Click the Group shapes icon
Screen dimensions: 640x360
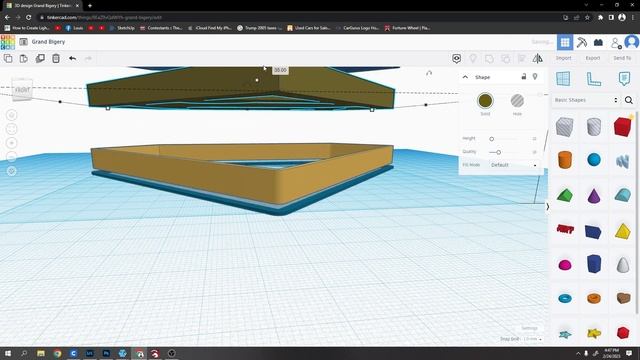[x=489, y=58]
